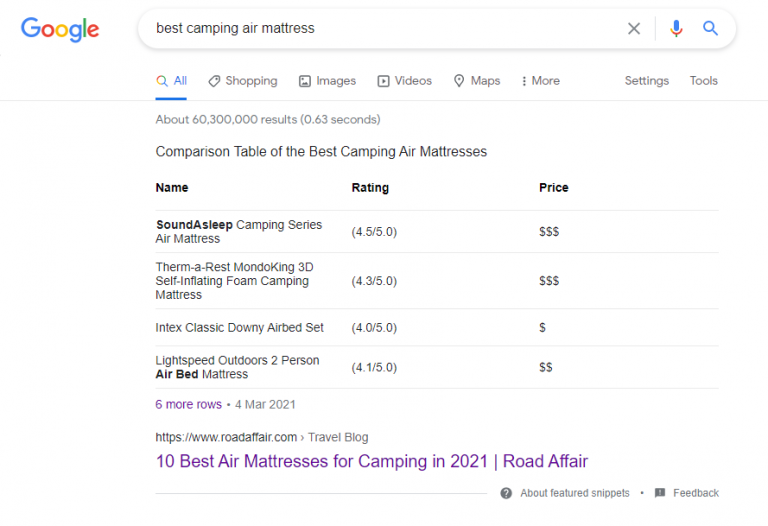Screen dimensions: 768x526
Task: Open About featured snippets link
Action: (x=575, y=493)
